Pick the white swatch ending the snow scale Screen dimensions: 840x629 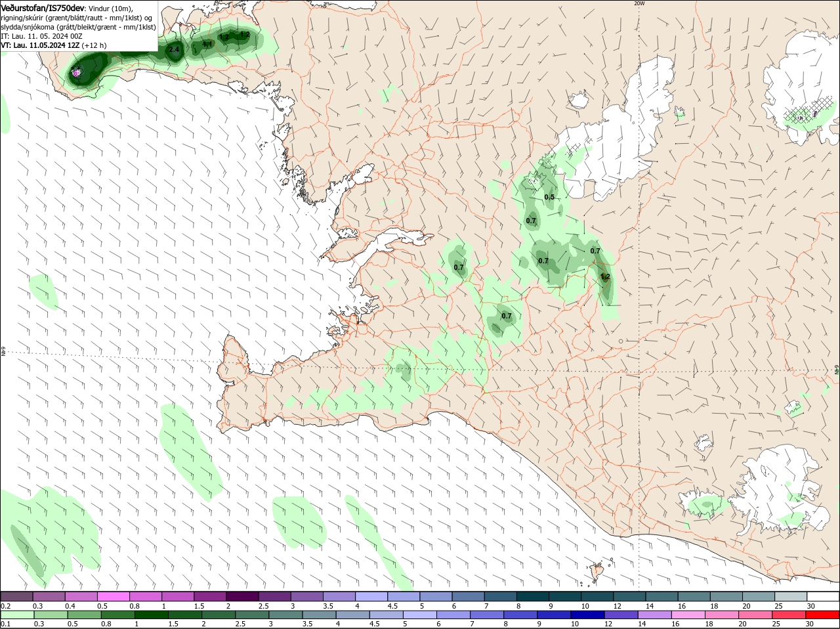pyautogui.click(x=823, y=597)
